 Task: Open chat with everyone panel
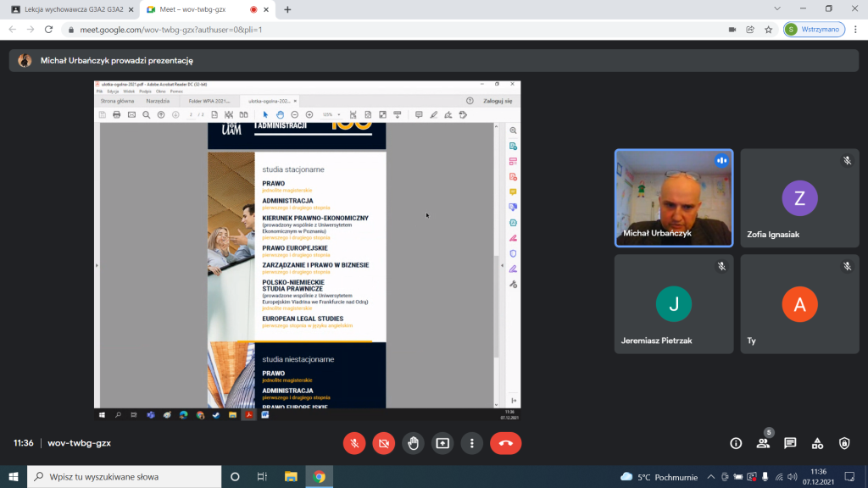790,443
